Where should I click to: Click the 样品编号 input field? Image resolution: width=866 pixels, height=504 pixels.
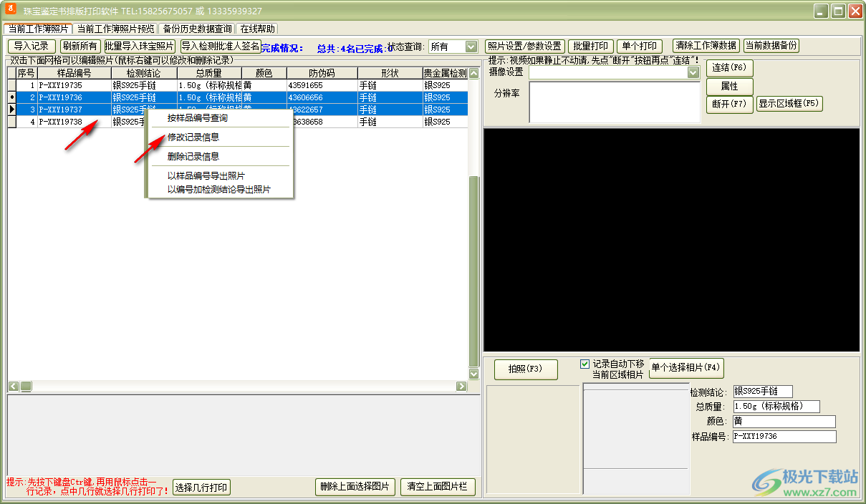click(x=784, y=437)
